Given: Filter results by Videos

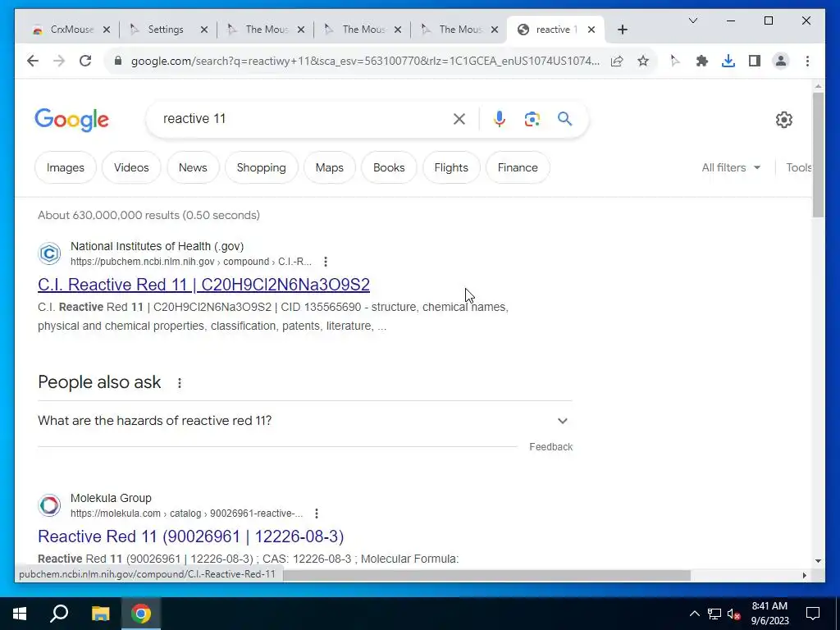Looking at the screenshot, I should click(x=131, y=167).
